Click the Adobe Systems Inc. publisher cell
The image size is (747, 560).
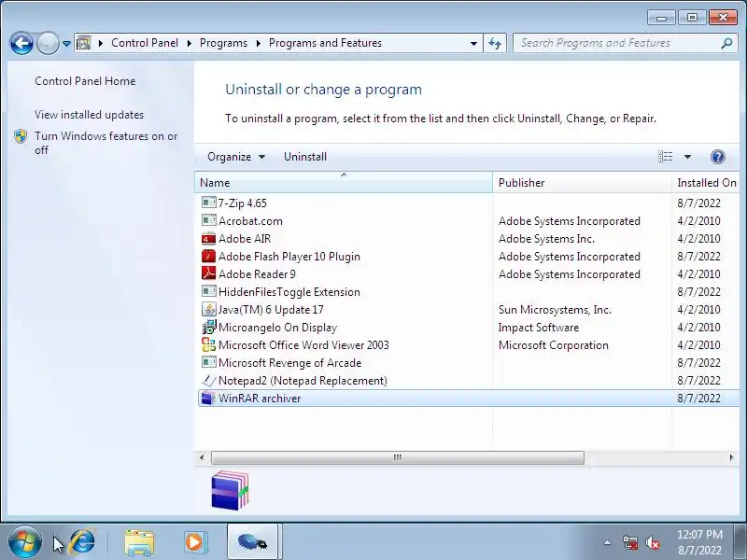[x=546, y=238]
